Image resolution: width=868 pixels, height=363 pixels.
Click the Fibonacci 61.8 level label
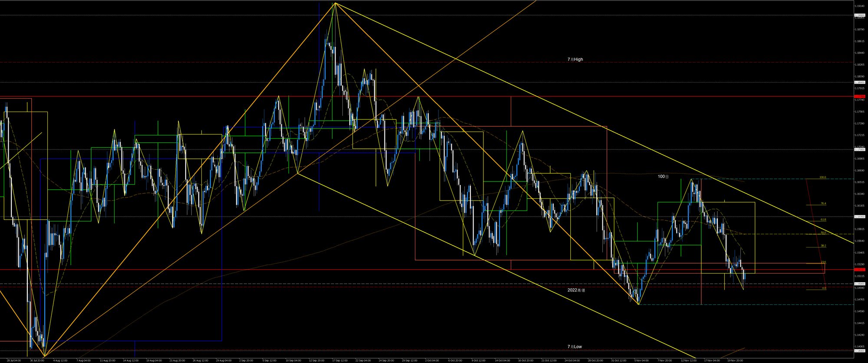pyautogui.click(x=823, y=220)
